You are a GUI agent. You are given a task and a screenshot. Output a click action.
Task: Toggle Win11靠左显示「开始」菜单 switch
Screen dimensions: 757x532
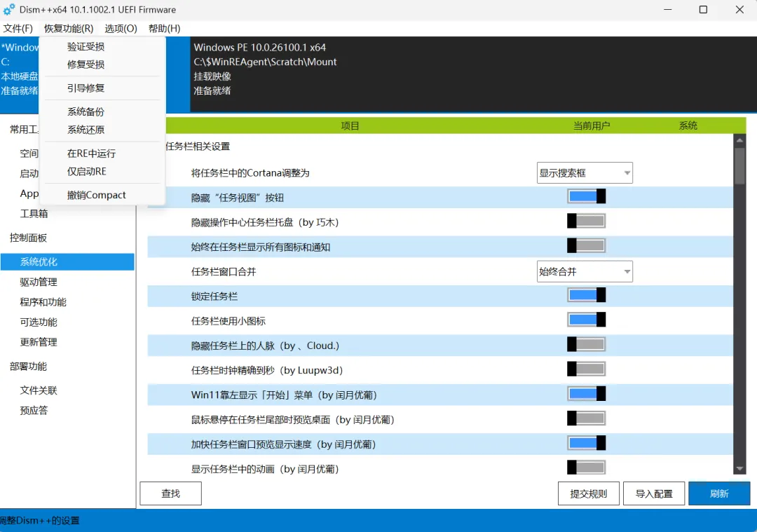point(586,393)
